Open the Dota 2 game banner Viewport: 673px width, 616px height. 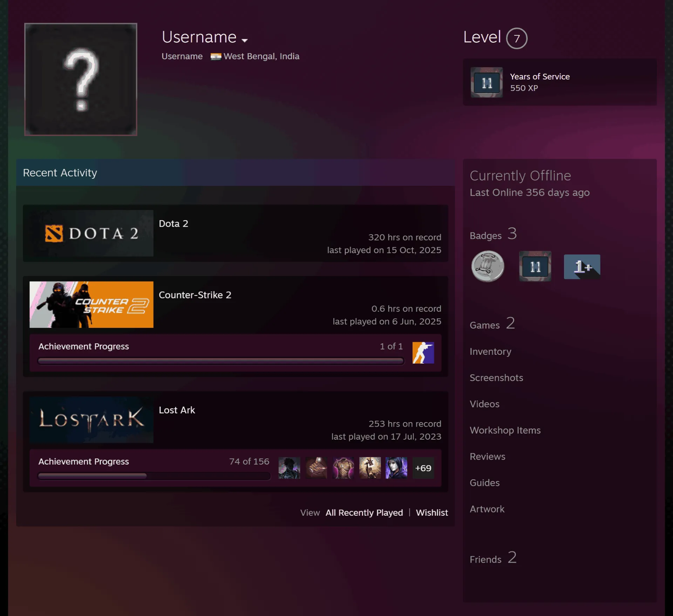(91, 233)
